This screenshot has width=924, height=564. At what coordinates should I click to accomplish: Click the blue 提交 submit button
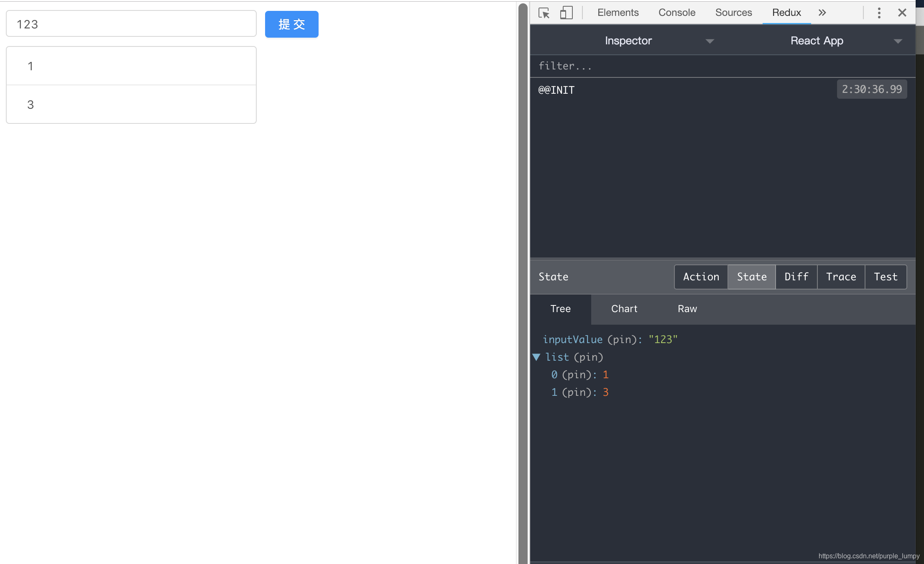[291, 24]
